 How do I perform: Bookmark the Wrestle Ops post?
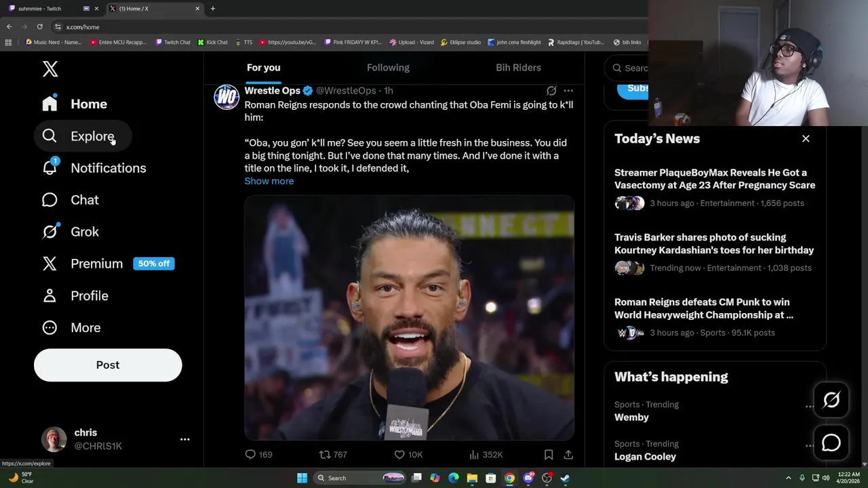[x=549, y=455]
